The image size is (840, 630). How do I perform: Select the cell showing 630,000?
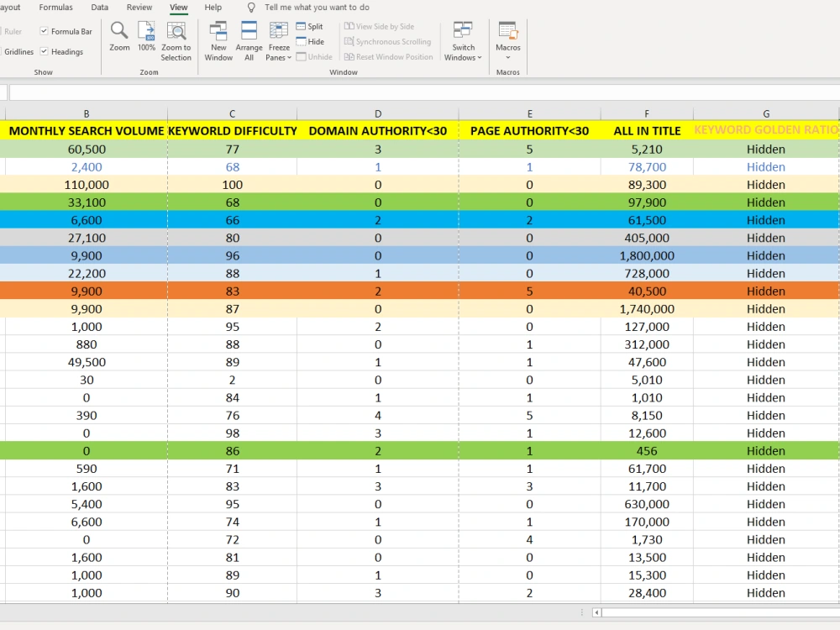[647, 503]
